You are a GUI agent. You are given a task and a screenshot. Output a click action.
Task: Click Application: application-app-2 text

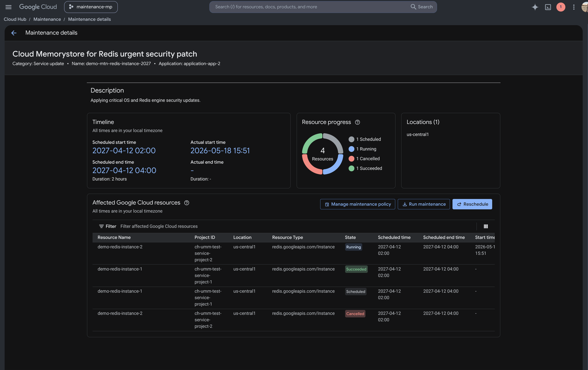pos(189,64)
